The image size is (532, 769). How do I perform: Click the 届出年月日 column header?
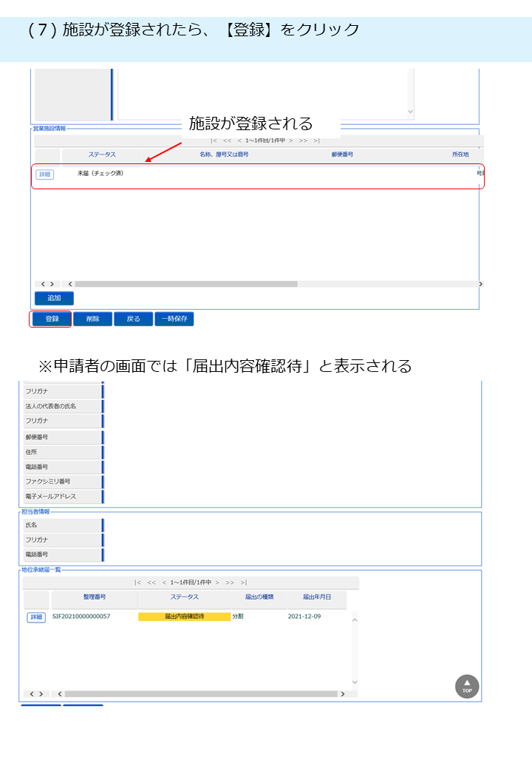pyautogui.click(x=317, y=597)
